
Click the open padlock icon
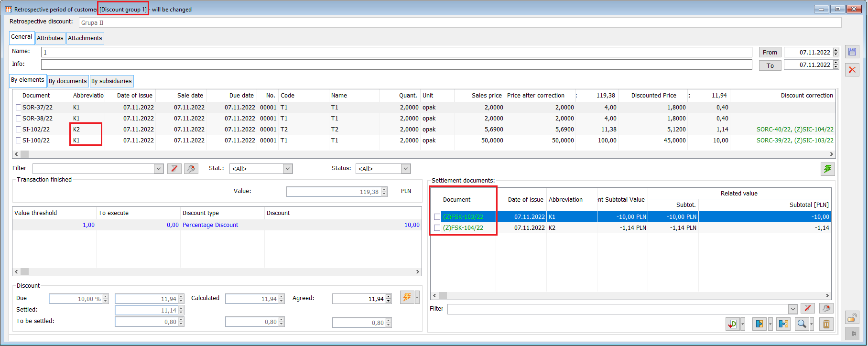coord(852,317)
